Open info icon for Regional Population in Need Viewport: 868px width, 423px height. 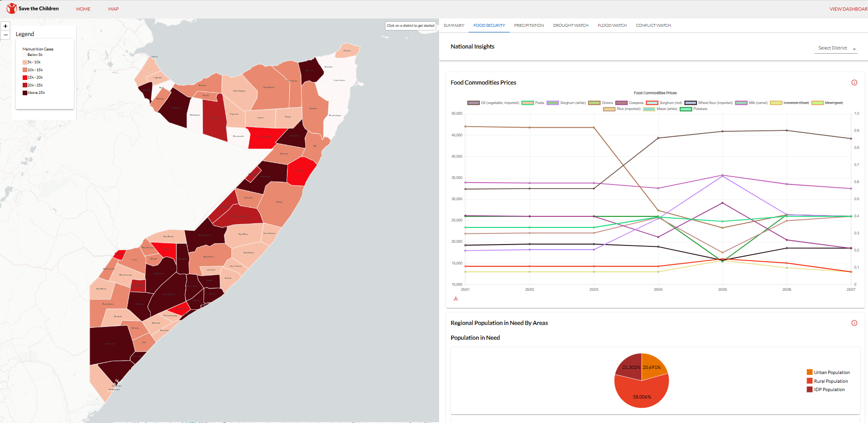(854, 323)
